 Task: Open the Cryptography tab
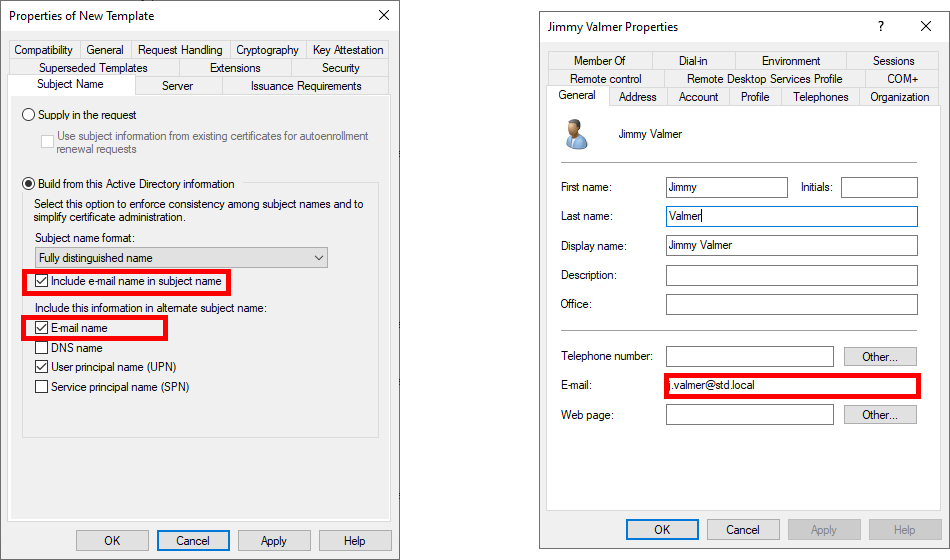click(267, 50)
